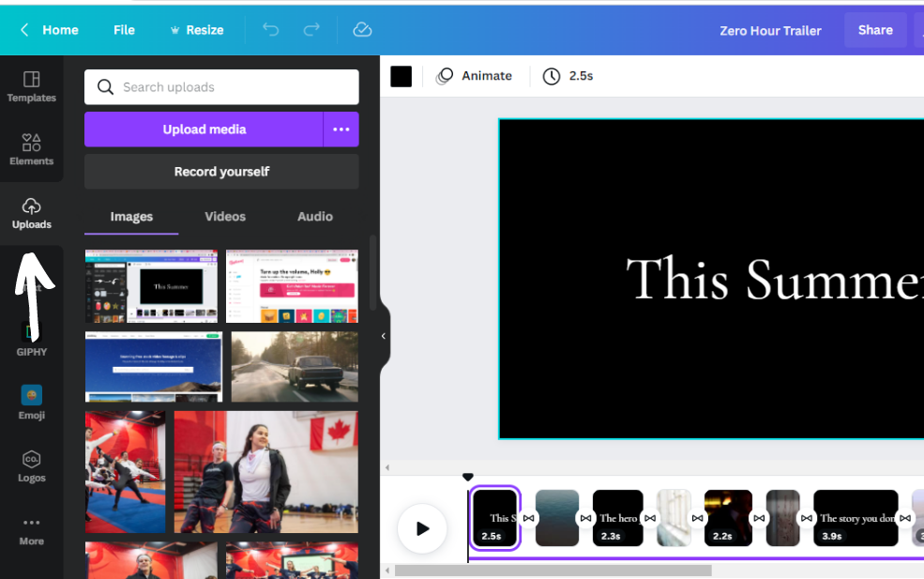Switch to the Videos tab

[225, 217]
